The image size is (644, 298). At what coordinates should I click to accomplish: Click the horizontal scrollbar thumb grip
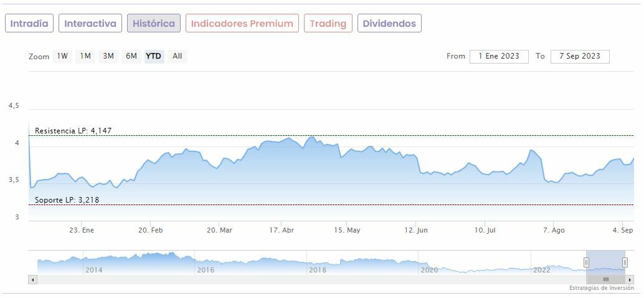(605, 279)
